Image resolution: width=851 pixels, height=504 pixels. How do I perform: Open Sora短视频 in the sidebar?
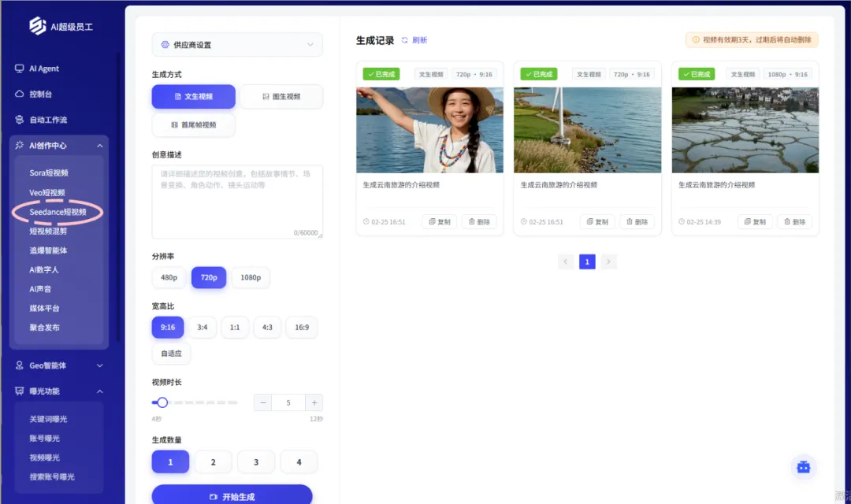click(x=49, y=172)
